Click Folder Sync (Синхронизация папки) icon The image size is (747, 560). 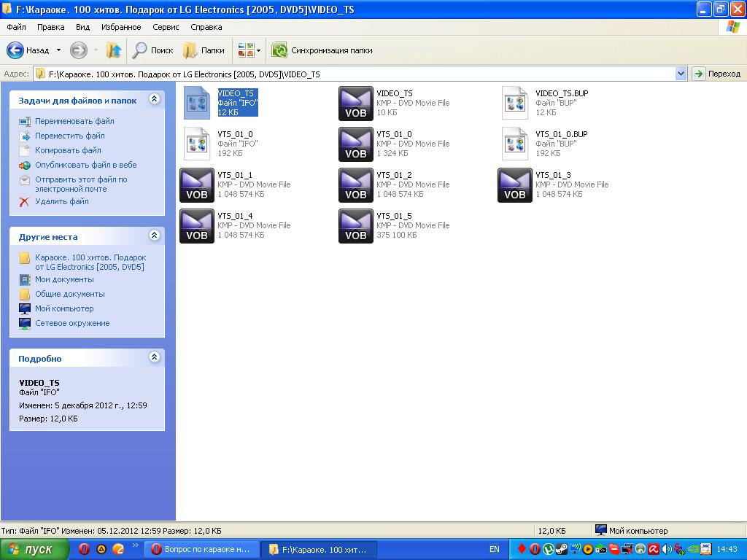[279, 50]
